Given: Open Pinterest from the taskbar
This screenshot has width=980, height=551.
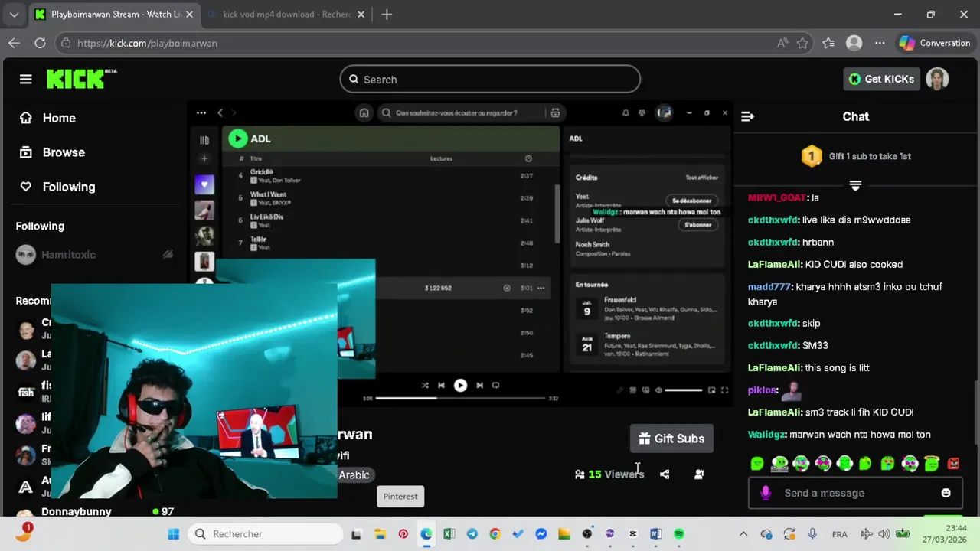Looking at the screenshot, I should coord(403,534).
